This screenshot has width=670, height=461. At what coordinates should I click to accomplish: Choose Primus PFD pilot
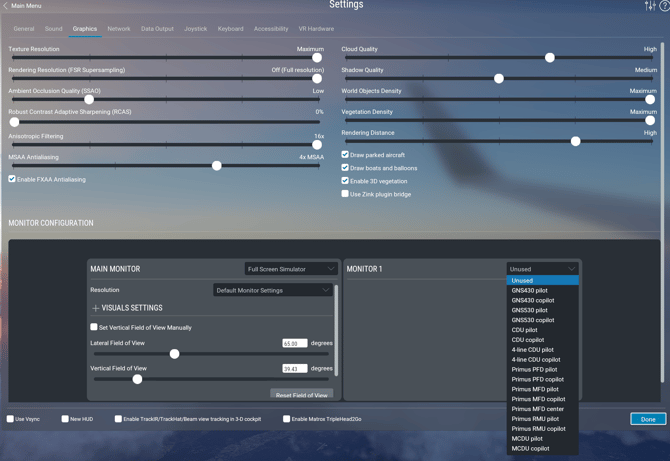(x=543, y=369)
